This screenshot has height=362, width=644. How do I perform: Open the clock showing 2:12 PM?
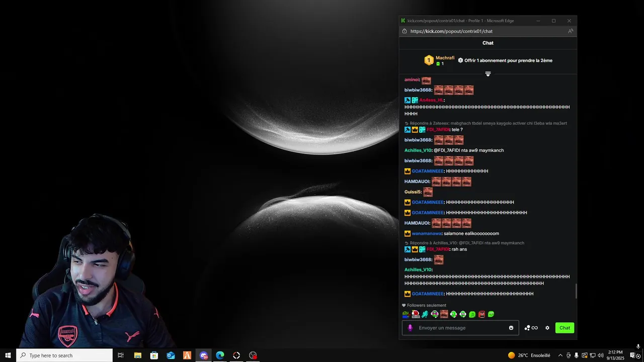[x=615, y=355]
